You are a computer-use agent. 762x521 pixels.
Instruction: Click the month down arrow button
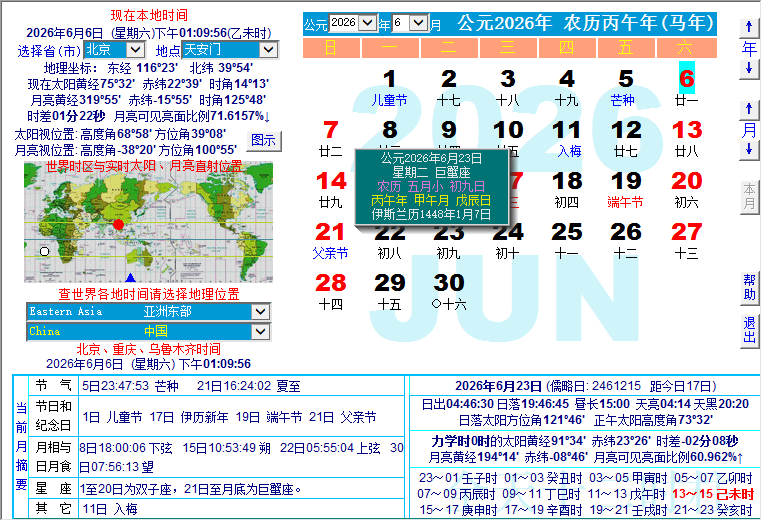[748, 150]
